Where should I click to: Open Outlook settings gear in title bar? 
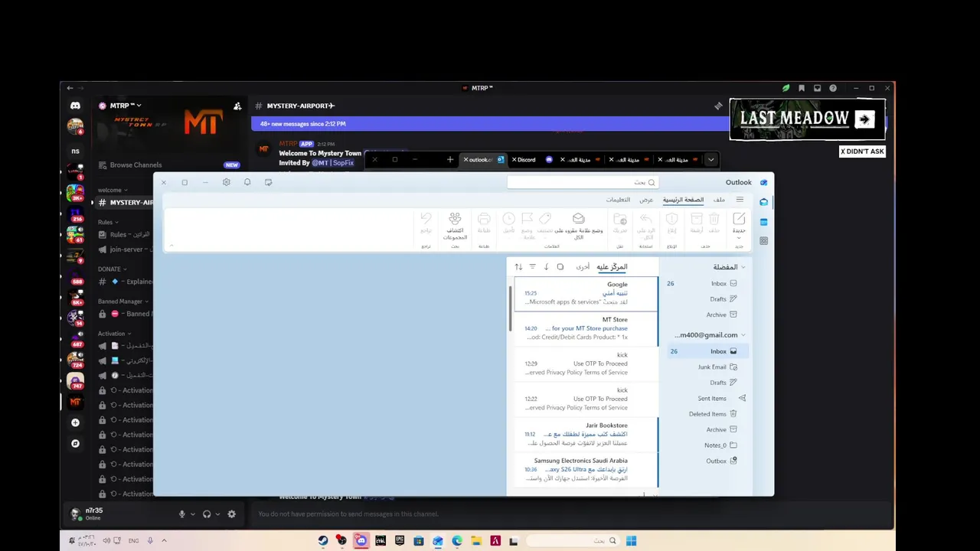pyautogui.click(x=227, y=182)
